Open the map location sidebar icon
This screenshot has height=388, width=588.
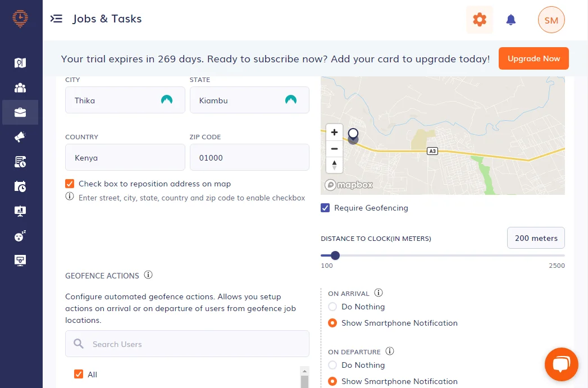pyautogui.click(x=20, y=62)
